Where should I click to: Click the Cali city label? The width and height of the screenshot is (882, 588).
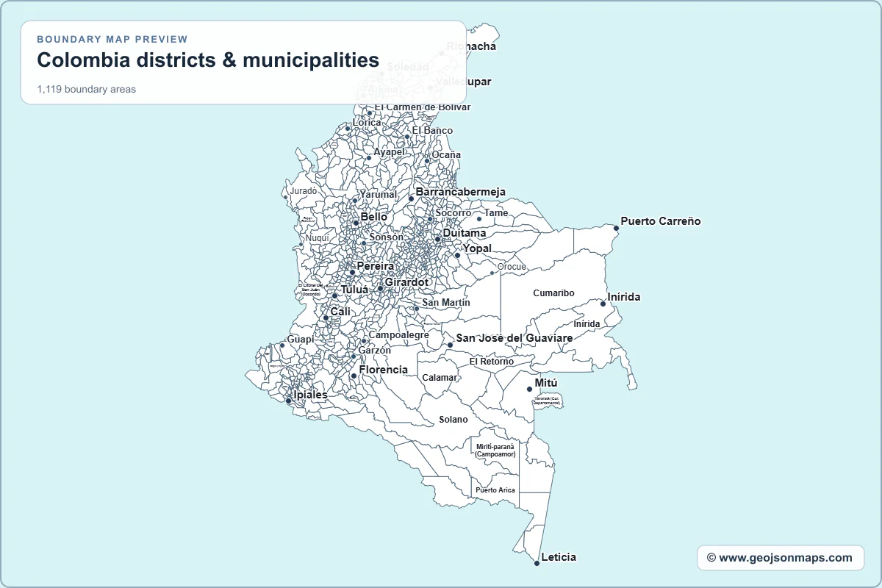(340, 312)
